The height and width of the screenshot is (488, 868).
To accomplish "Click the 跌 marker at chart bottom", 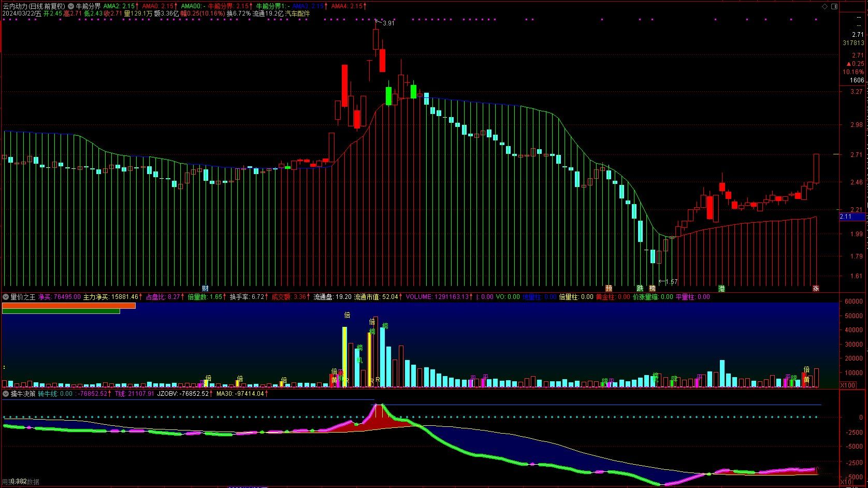I will (x=640, y=289).
